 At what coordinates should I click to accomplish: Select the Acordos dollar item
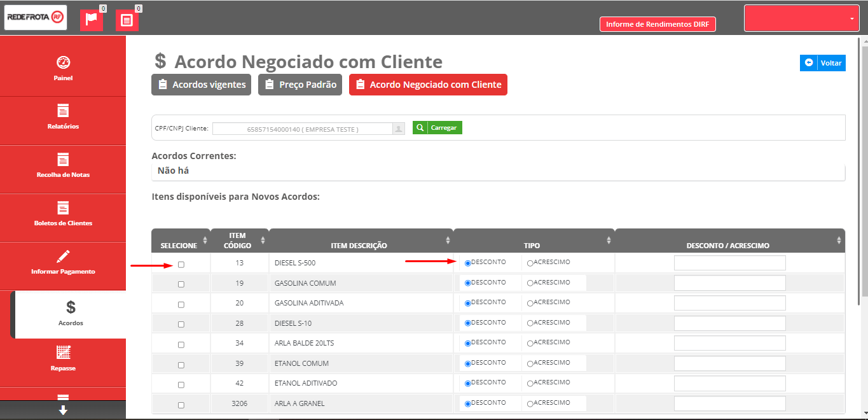tap(71, 314)
